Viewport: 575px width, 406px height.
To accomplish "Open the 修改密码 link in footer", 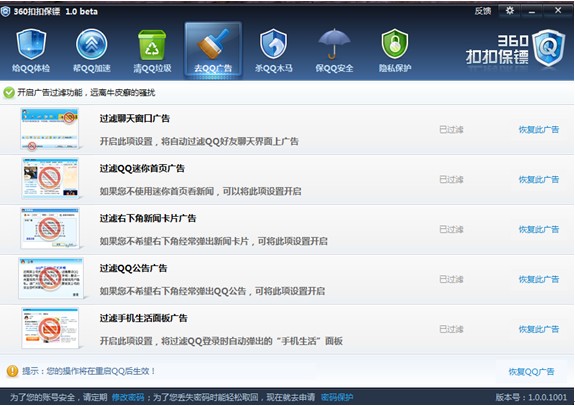I will click(x=128, y=397).
